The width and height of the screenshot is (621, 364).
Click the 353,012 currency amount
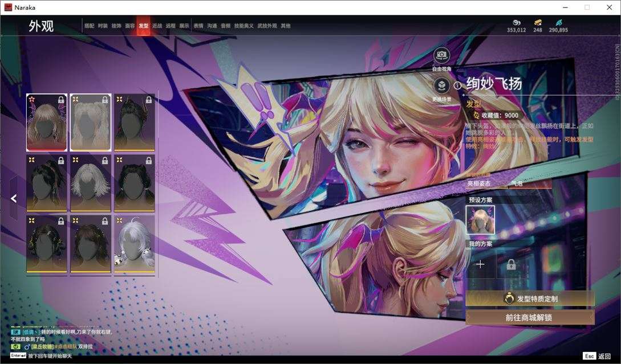pyautogui.click(x=517, y=30)
